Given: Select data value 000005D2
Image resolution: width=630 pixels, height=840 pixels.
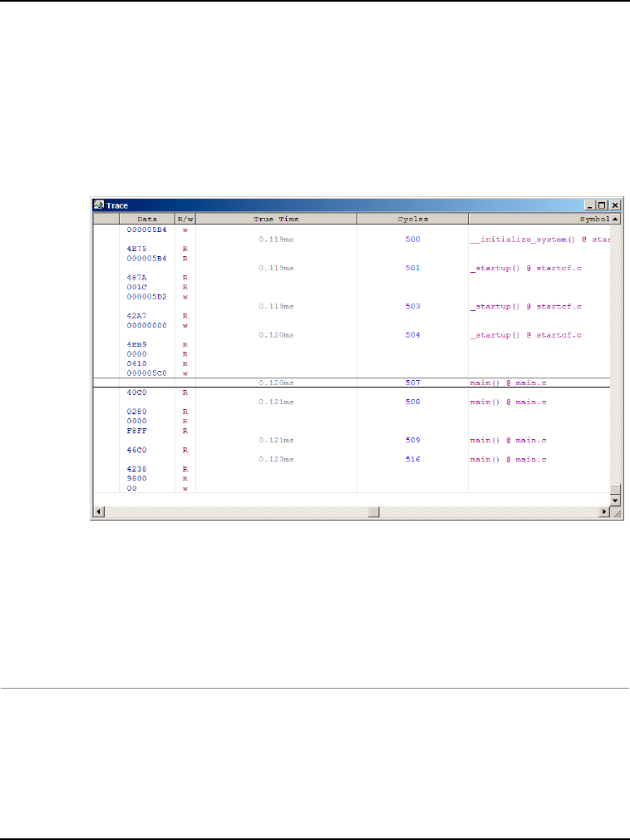Looking at the screenshot, I should coord(146,297).
